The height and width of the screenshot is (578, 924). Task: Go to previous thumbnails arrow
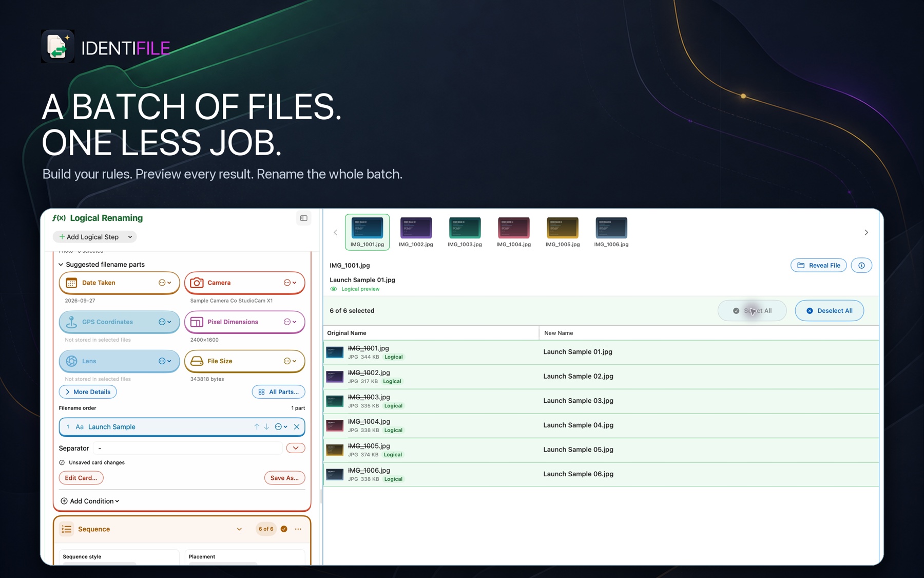pyautogui.click(x=335, y=233)
